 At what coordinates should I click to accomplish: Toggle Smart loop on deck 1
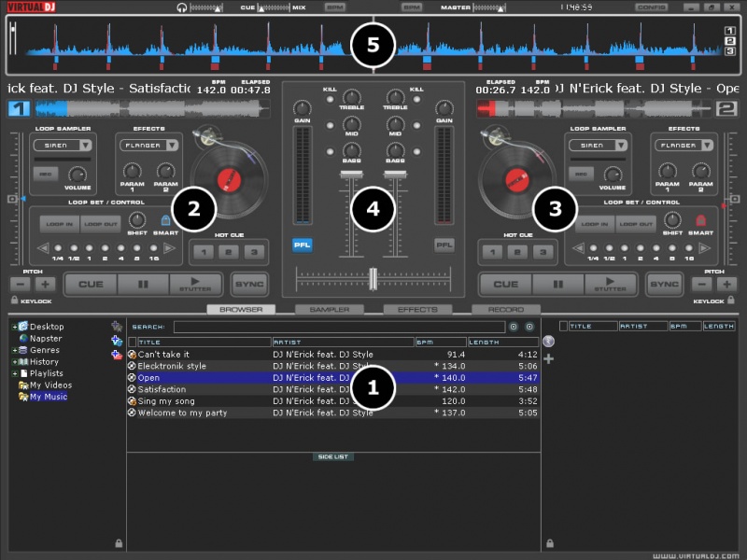165,220
